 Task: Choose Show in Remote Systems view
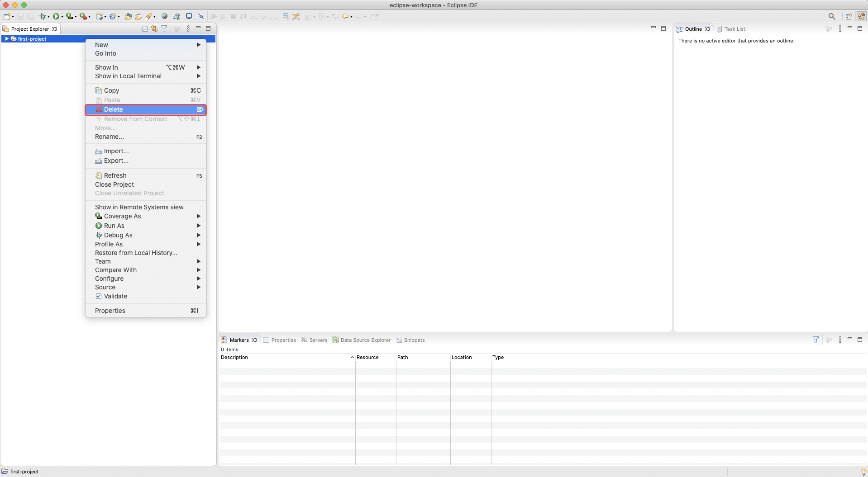click(146, 207)
